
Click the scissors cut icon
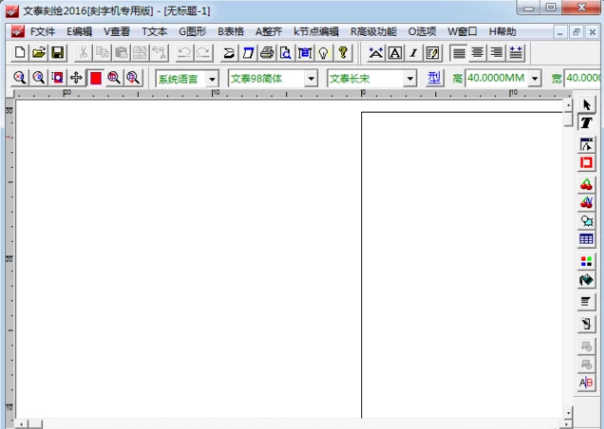(83, 52)
